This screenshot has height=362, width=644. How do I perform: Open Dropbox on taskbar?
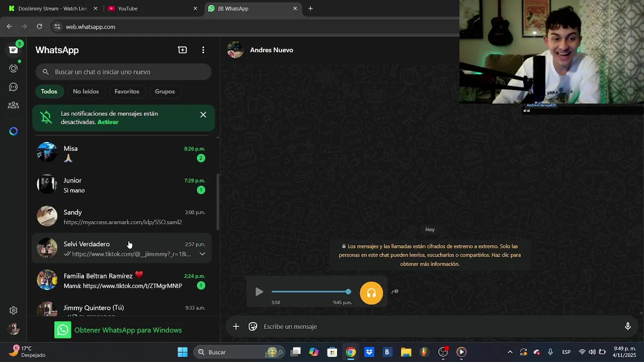(369, 352)
